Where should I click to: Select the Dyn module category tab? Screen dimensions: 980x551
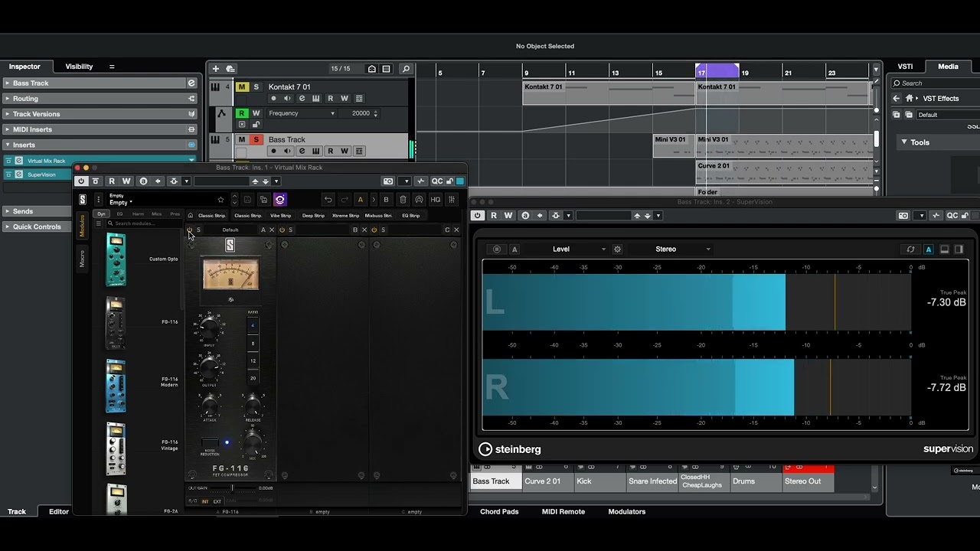click(x=101, y=214)
